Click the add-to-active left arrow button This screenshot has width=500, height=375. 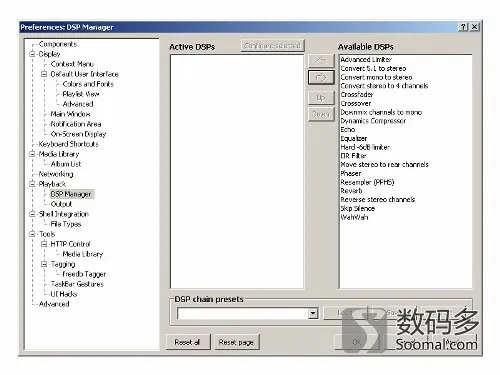click(x=321, y=61)
